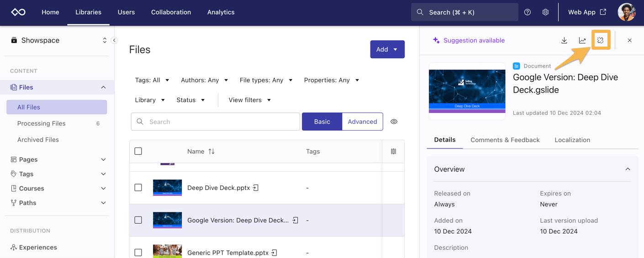Switch to Comments & Feedback tab
Viewport: 644px width, 258px height.
click(505, 140)
